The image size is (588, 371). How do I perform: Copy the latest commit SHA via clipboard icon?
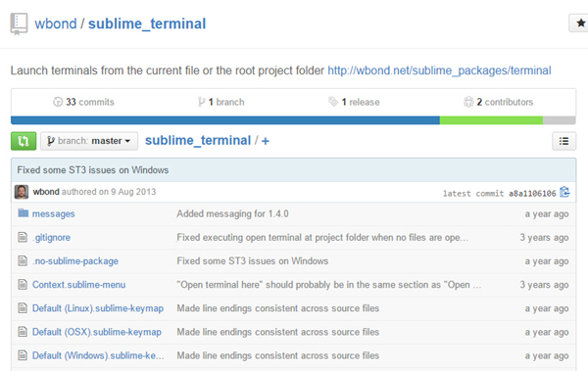tap(564, 192)
